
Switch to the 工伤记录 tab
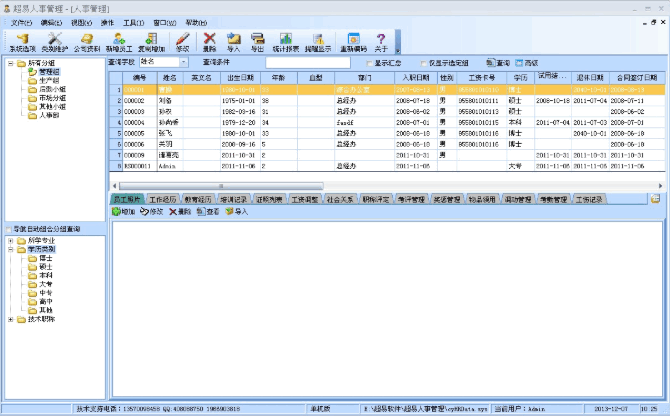point(589,199)
